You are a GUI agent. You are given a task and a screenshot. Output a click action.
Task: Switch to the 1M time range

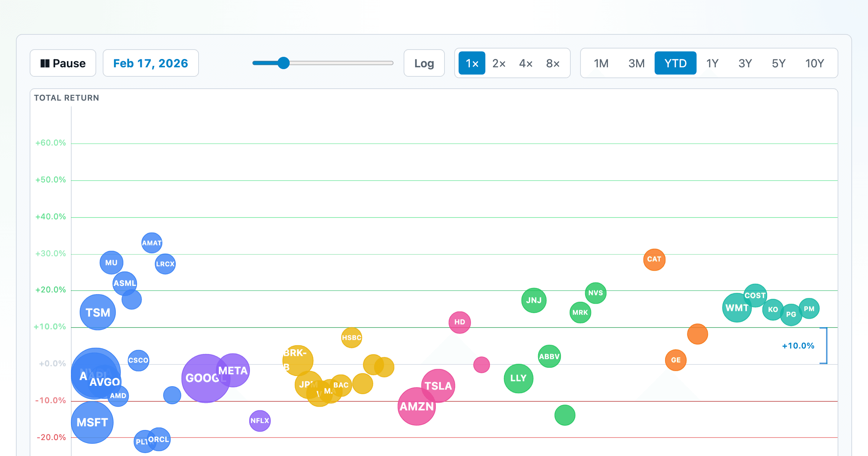coord(601,63)
